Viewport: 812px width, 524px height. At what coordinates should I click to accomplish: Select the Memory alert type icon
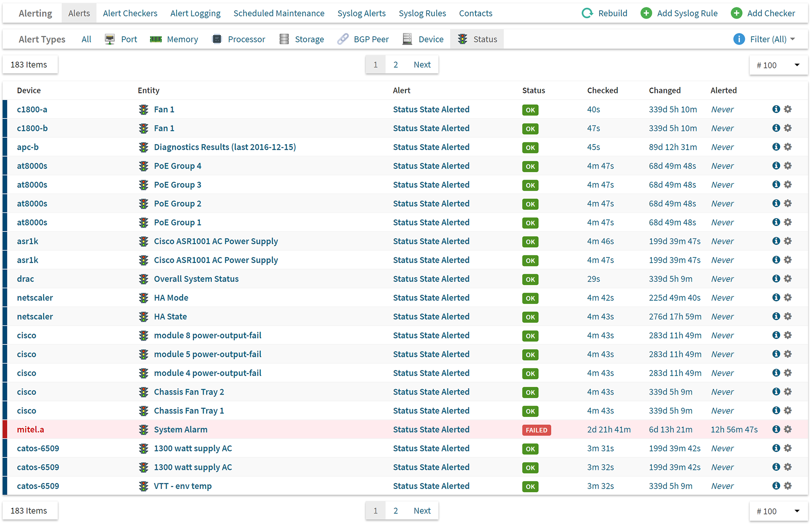[x=156, y=39]
